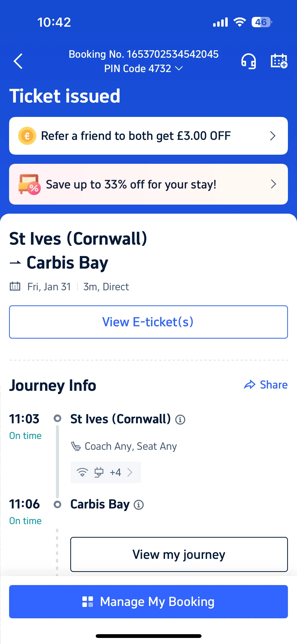Image resolution: width=297 pixels, height=644 pixels.
Task: Open customer support headset icon
Action: (249, 61)
